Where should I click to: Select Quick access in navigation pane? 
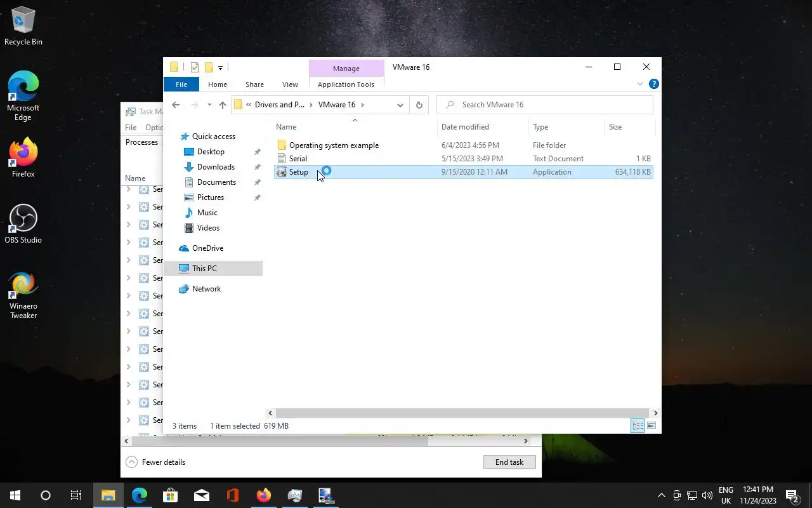[214, 137]
